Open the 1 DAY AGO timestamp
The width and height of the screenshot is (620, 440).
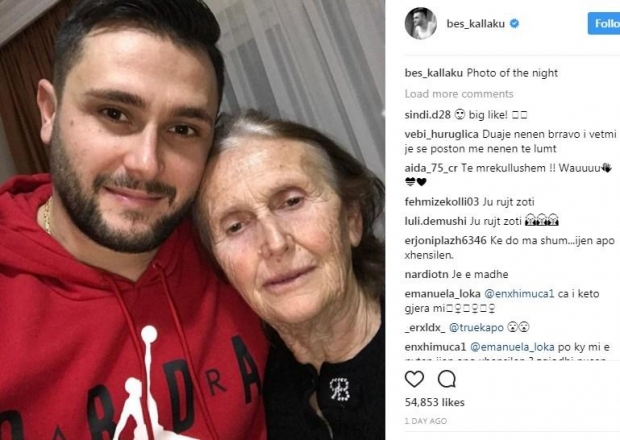pyautogui.click(x=425, y=421)
